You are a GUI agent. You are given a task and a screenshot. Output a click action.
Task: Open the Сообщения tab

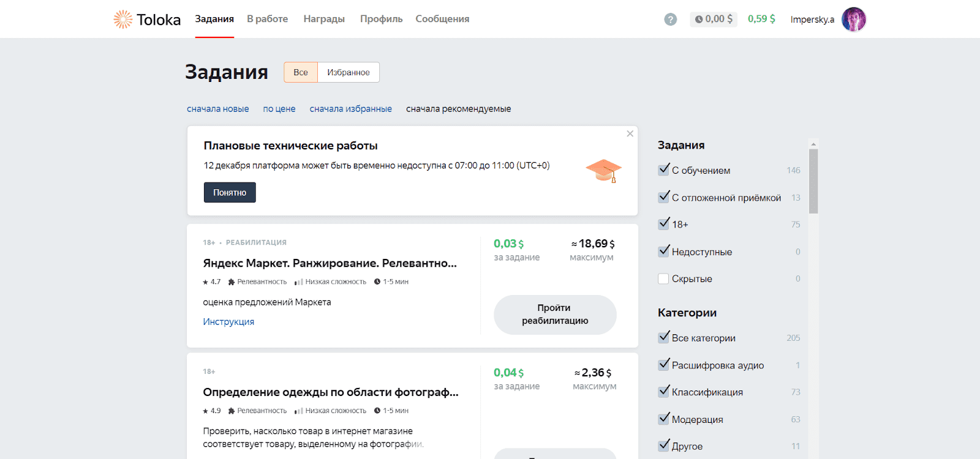[442, 19]
